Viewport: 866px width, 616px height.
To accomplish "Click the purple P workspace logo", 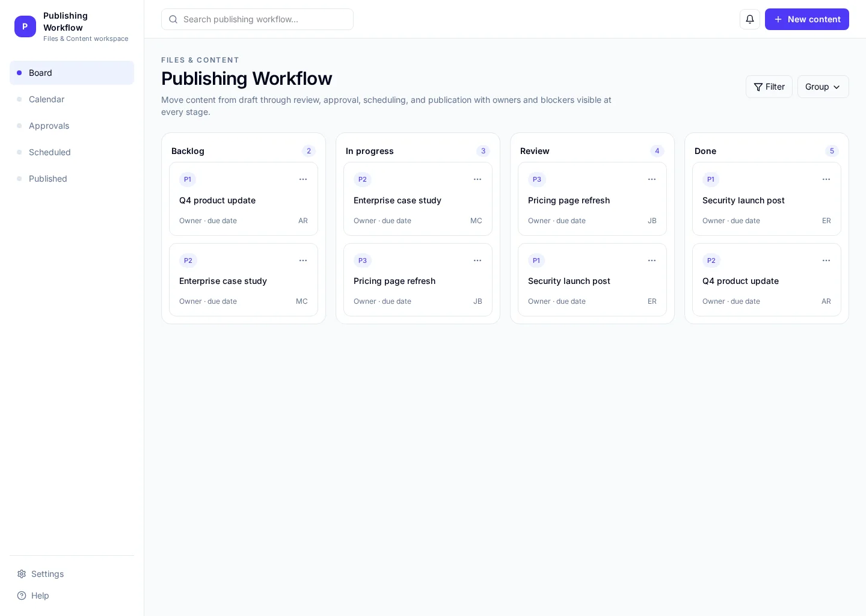I will point(25,26).
